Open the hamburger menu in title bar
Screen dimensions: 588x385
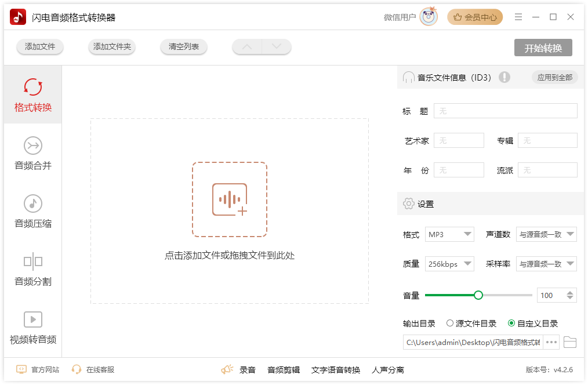[518, 17]
